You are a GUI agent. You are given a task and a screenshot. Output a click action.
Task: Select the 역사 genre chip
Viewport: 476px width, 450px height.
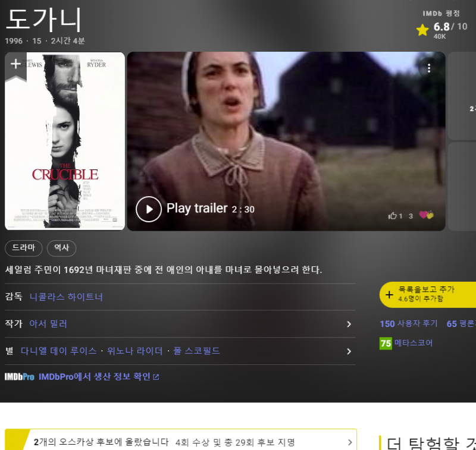(x=61, y=248)
